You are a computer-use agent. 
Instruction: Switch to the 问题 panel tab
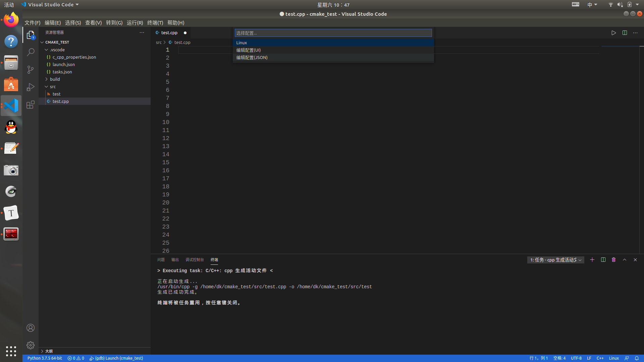point(161,260)
